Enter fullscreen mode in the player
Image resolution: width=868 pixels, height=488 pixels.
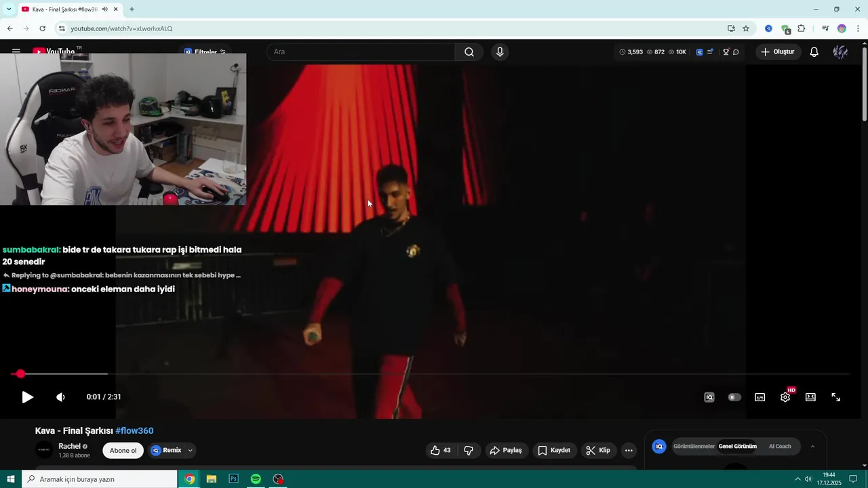(836, 397)
